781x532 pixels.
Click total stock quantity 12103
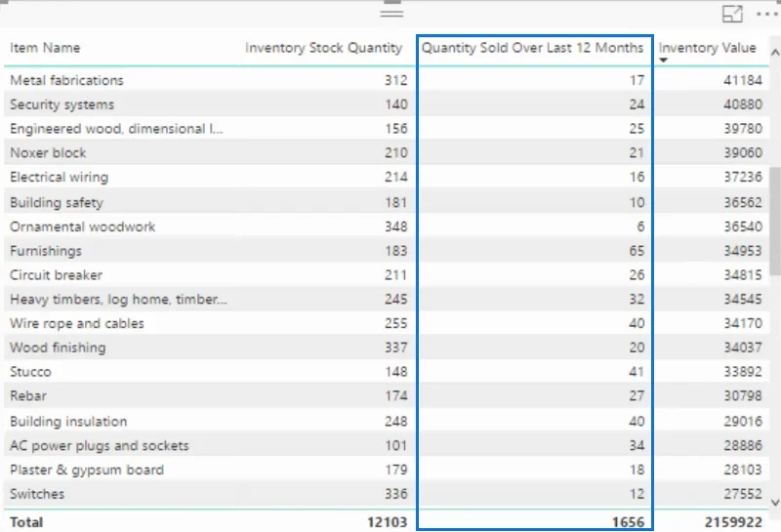[x=387, y=522]
